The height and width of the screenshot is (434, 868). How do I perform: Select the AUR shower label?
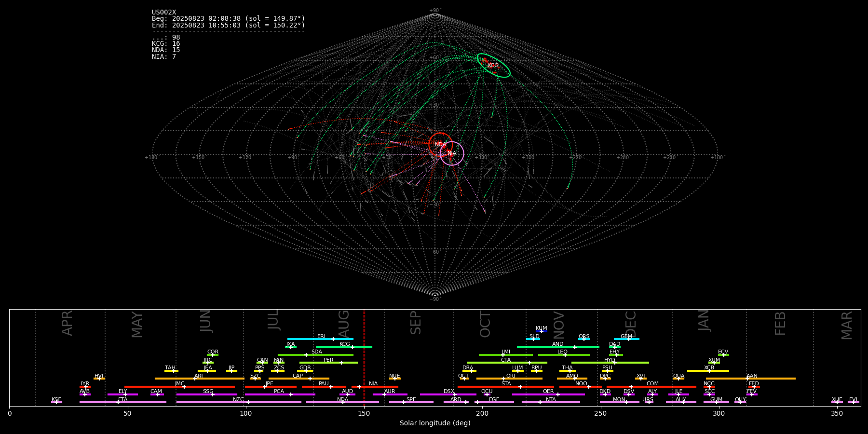pyautogui.click(x=390, y=392)
